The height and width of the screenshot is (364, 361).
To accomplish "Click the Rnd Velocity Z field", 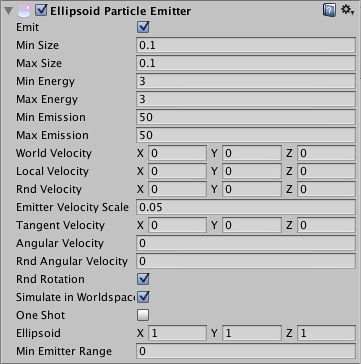I will 326,189.
